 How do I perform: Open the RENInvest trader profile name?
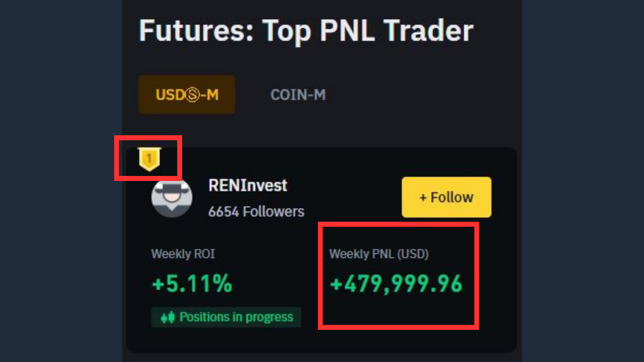point(248,186)
